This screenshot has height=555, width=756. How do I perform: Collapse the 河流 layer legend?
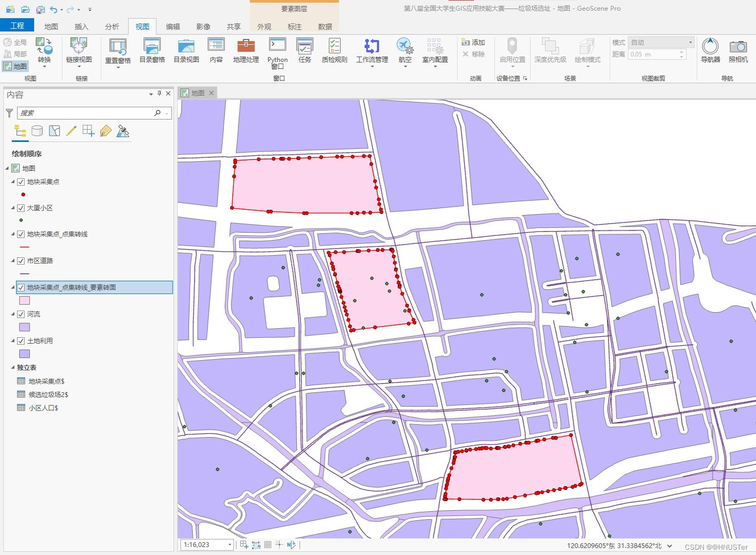point(13,314)
